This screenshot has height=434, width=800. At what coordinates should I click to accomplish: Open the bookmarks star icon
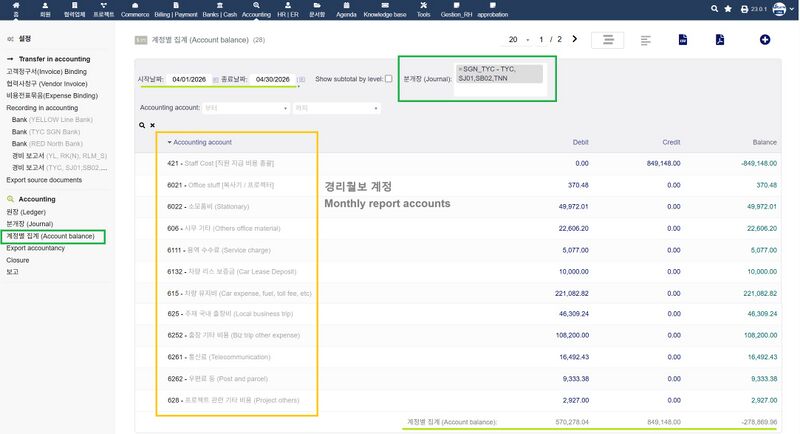coord(728,9)
